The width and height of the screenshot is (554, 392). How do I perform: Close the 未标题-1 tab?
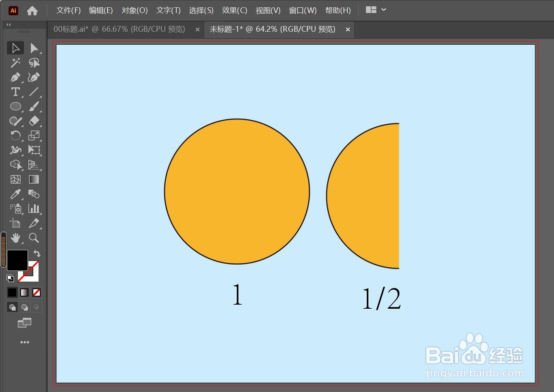click(348, 30)
